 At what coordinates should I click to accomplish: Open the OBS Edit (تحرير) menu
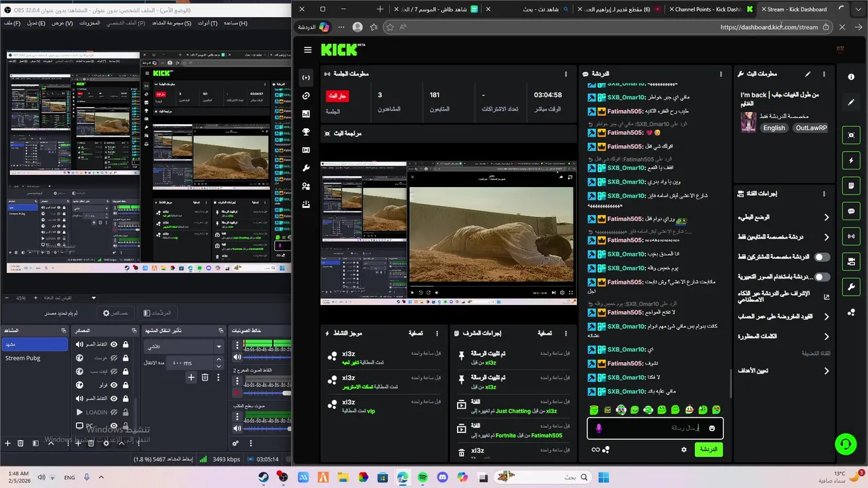point(36,23)
